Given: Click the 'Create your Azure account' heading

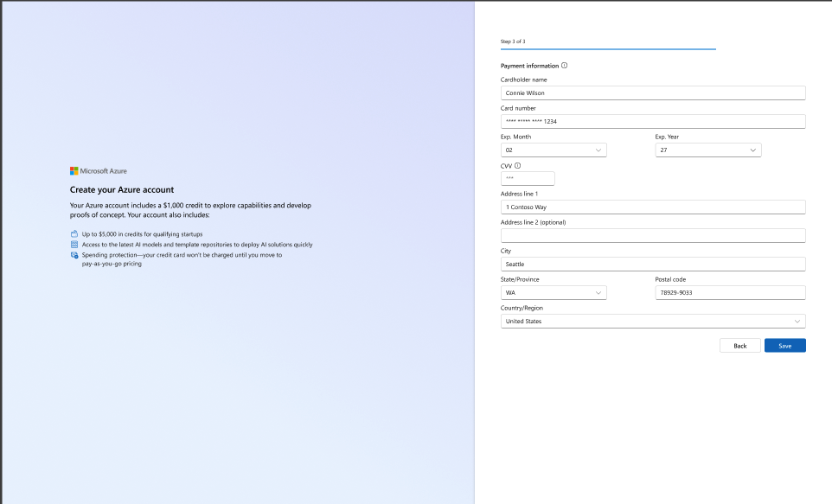Looking at the screenshot, I should (x=121, y=190).
